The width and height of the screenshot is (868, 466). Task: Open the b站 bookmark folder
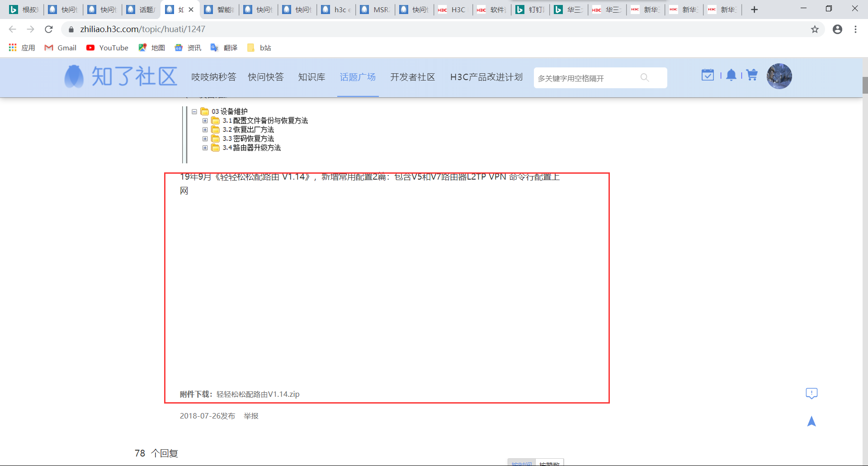[259, 48]
